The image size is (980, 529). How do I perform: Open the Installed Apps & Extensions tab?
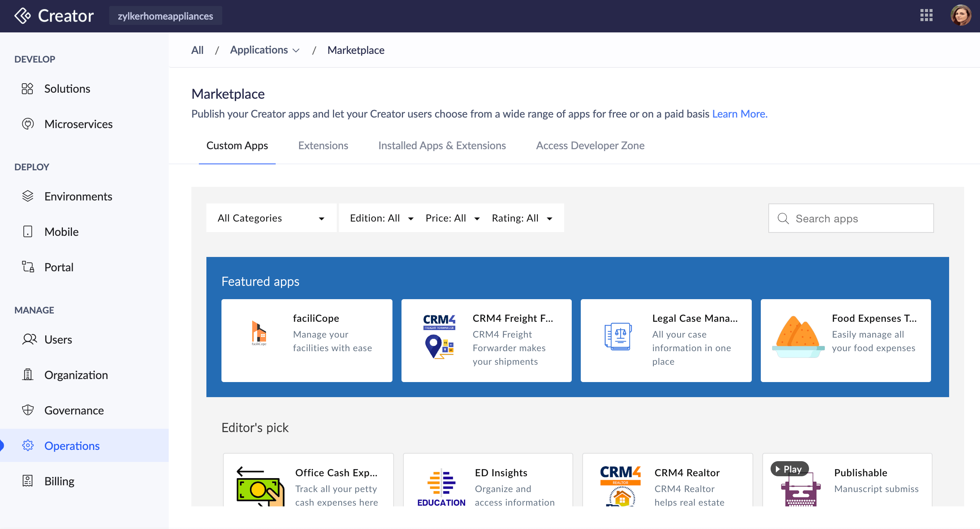click(442, 145)
